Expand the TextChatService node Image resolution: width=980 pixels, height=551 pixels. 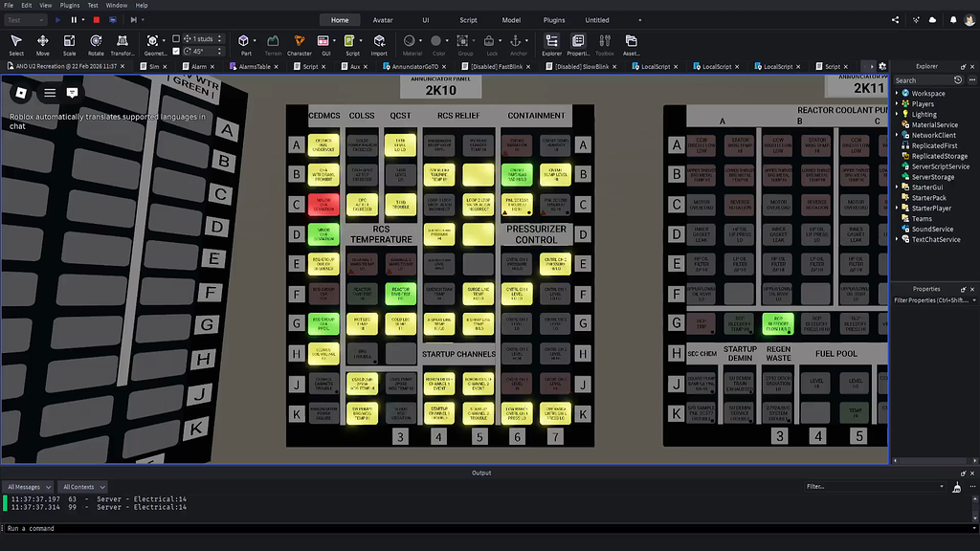pos(898,239)
